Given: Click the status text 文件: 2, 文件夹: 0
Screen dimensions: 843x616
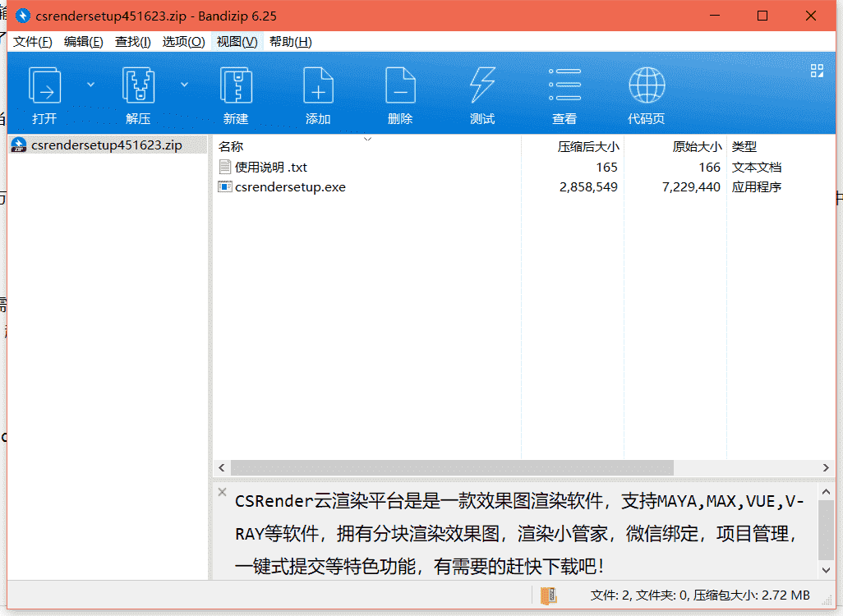Looking at the screenshot, I should pyautogui.click(x=640, y=595).
